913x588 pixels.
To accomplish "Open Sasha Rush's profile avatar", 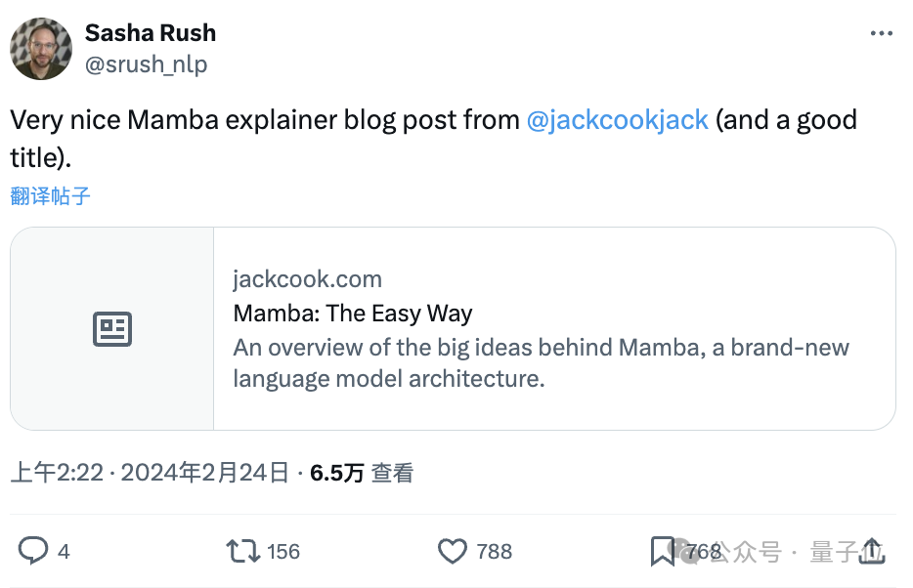I will click(x=41, y=48).
